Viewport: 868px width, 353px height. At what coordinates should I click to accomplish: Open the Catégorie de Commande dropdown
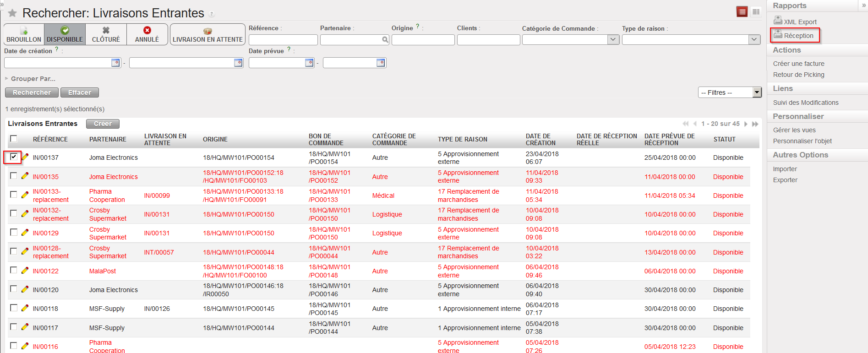click(613, 40)
